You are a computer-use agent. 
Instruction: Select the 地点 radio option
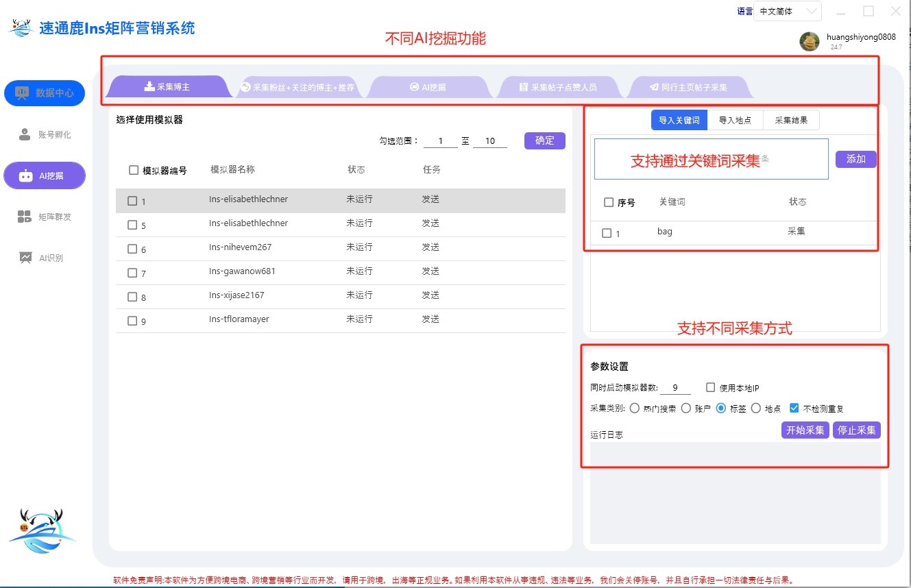click(756, 408)
